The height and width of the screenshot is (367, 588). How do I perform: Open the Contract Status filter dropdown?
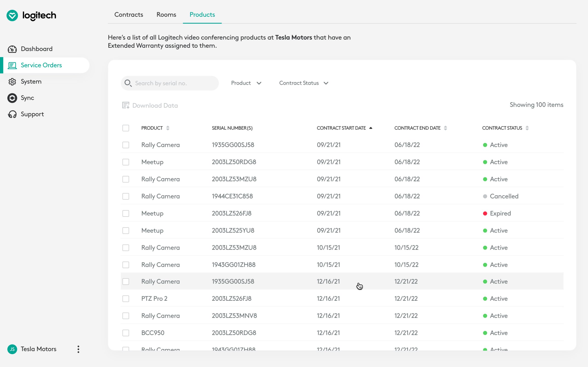coord(304,83)
